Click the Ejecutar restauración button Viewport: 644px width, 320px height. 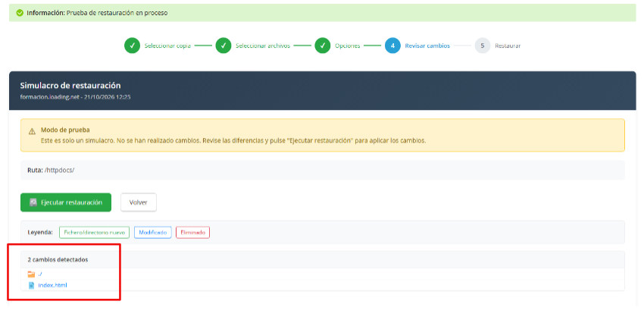pos(66,202)
